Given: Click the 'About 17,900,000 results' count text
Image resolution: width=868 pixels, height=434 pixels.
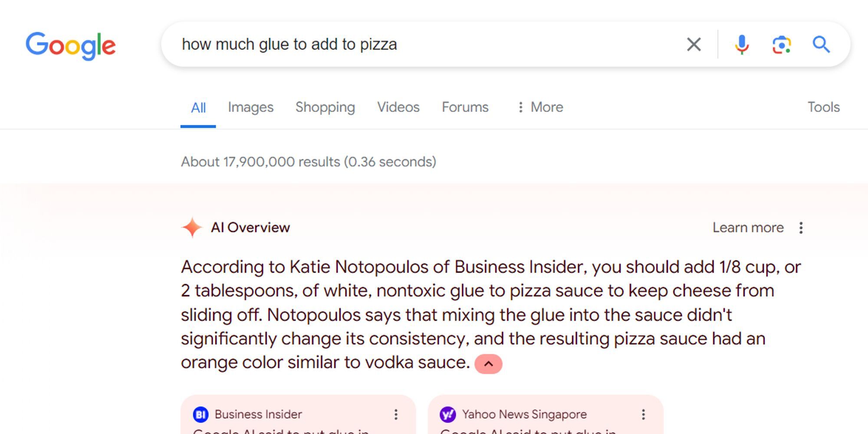Looking at the screenshot, I should pyautogui.click(x=308, y=162).
